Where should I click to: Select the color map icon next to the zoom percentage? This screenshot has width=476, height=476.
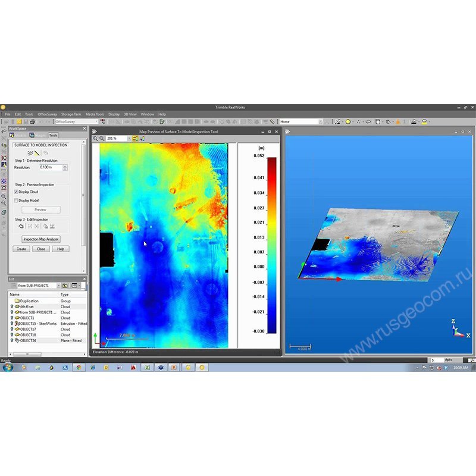(135, 137)
